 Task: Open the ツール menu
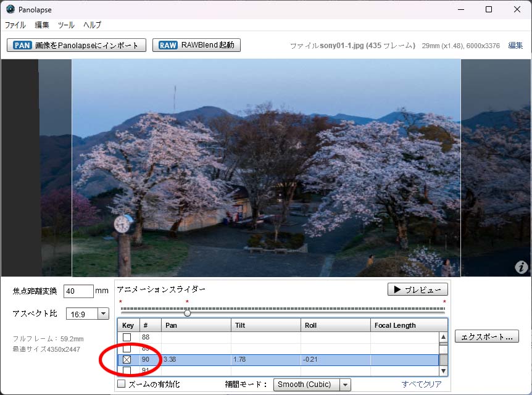[x=66, y=25]
